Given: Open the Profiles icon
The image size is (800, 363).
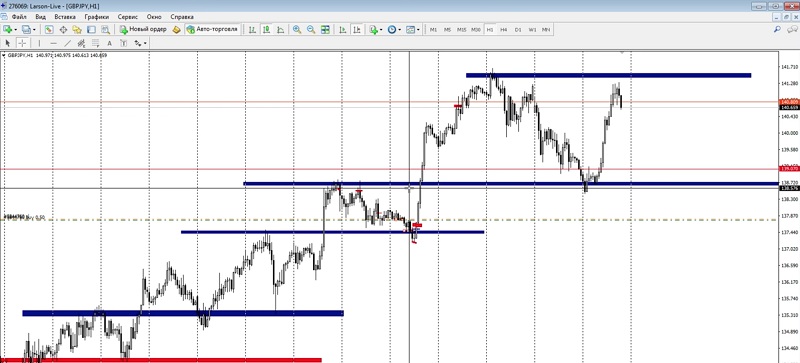Looking at the screenshot, I should [x=26, y=30].
